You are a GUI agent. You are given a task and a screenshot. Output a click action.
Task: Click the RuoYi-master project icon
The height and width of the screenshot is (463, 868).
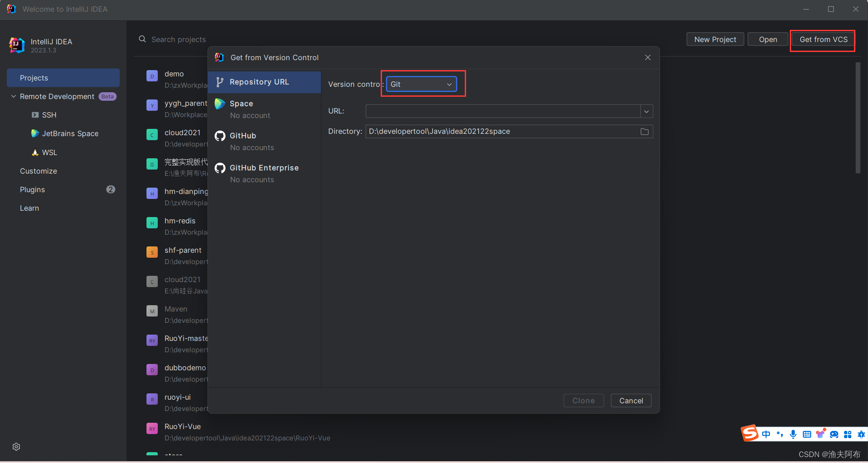(152, 340)
